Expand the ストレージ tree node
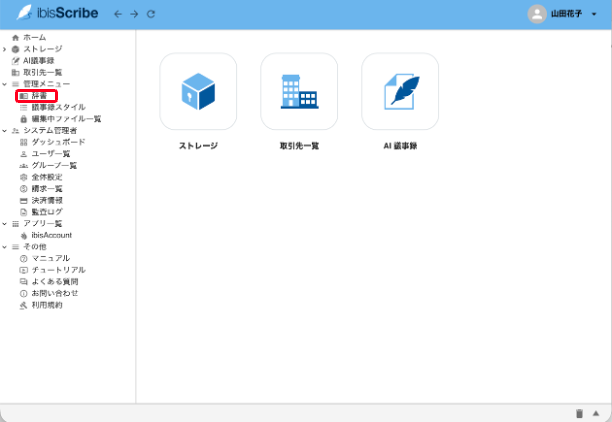 pyautogui.click(x=5, y=49)
